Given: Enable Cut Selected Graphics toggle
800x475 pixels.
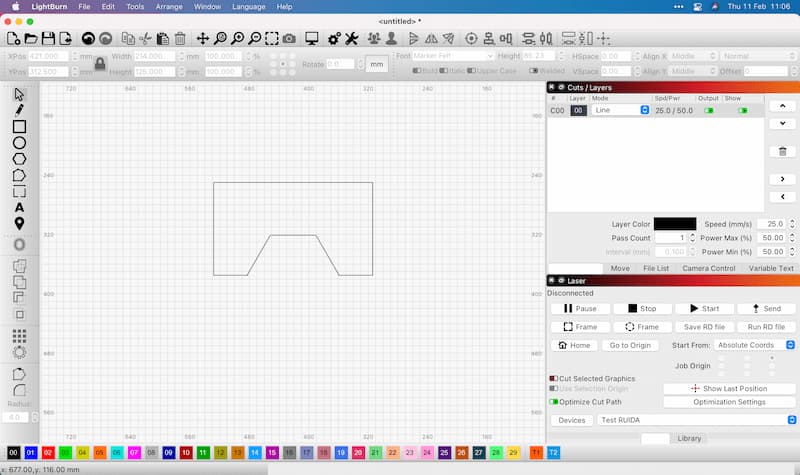Looking at the screenshot, I should tap(553, 379).
